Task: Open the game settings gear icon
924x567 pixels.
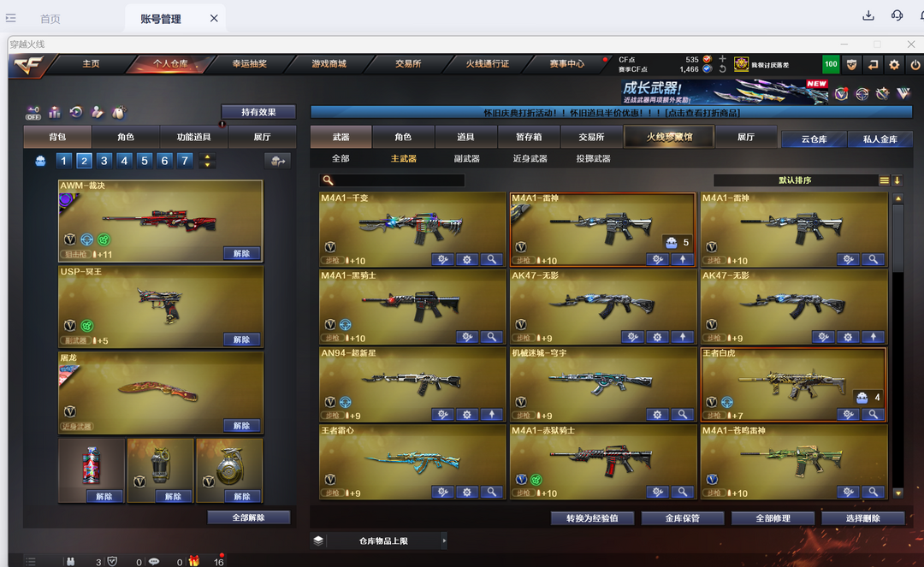Action: coord(894,65)
